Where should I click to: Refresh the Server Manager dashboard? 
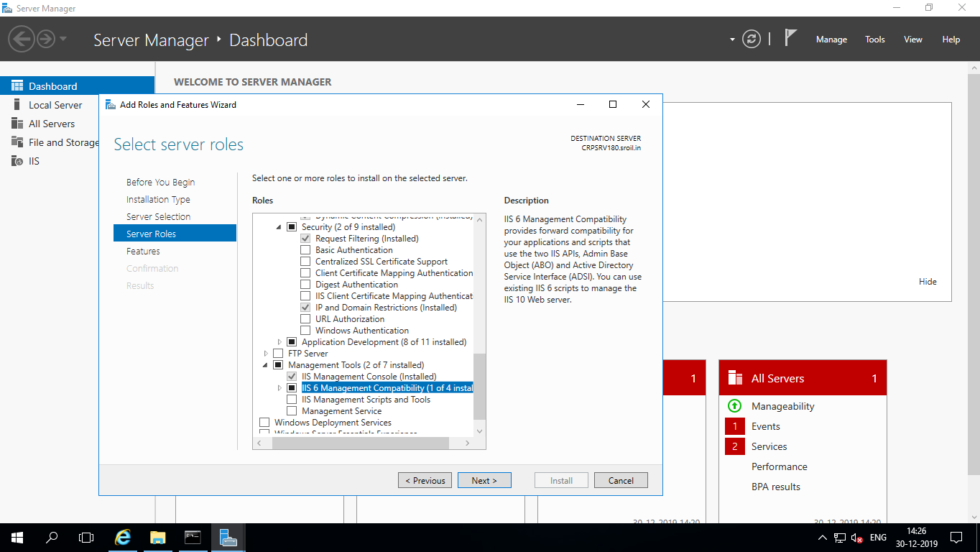(x=752, y=39)
